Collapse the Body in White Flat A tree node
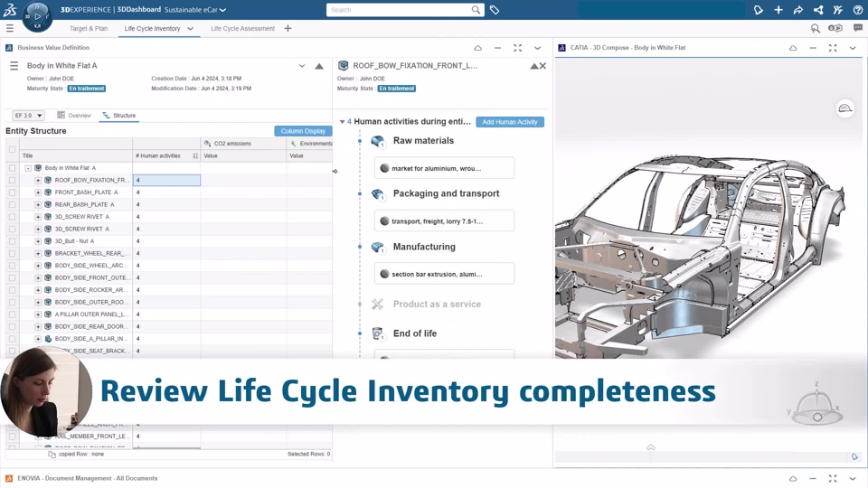The width and height of the screenshot is (868, 488). tap(28, 168)
